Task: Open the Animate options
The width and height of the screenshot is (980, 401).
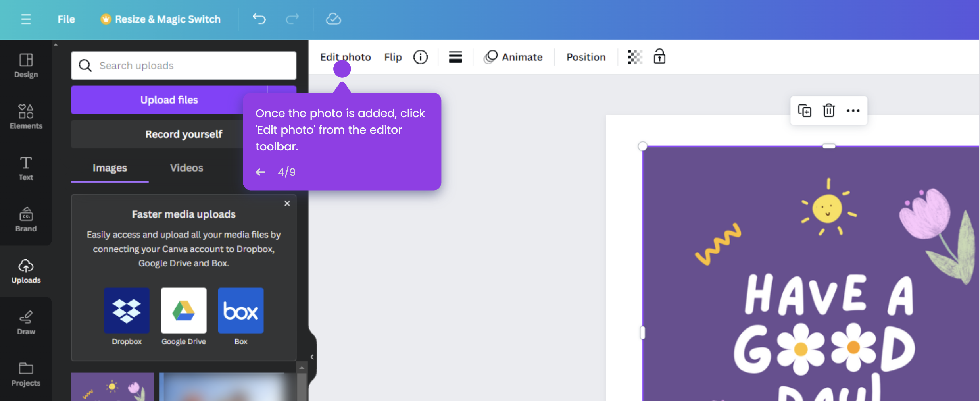Action: [x=514, y=57]
